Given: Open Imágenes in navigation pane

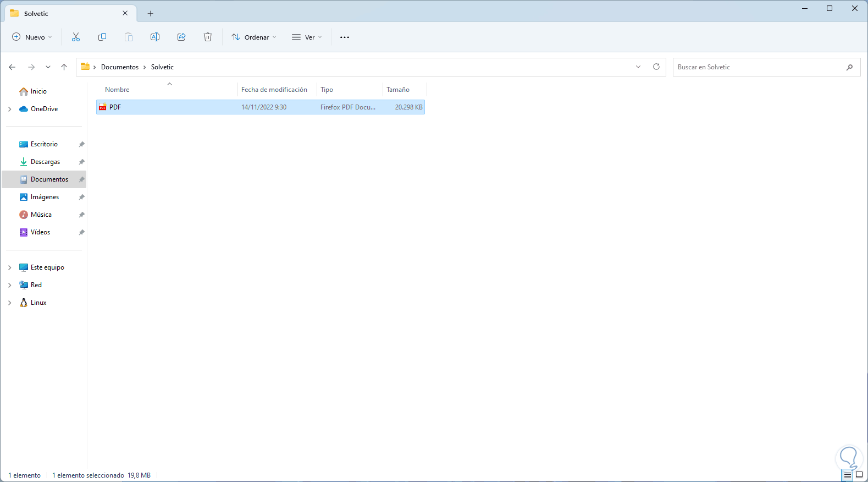Looking at the screenshot, I should tap(45, 197).
